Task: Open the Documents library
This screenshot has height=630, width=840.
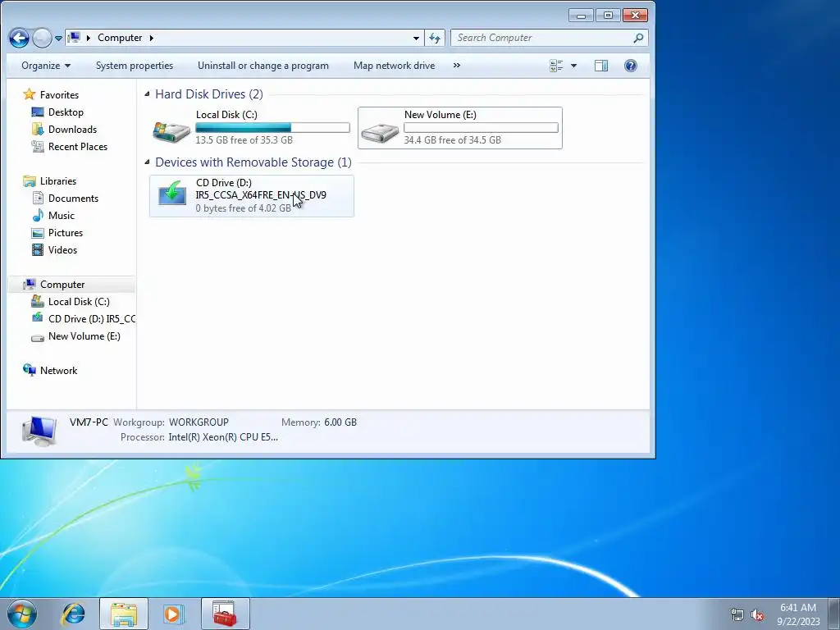Action: (x=73, y=199)
